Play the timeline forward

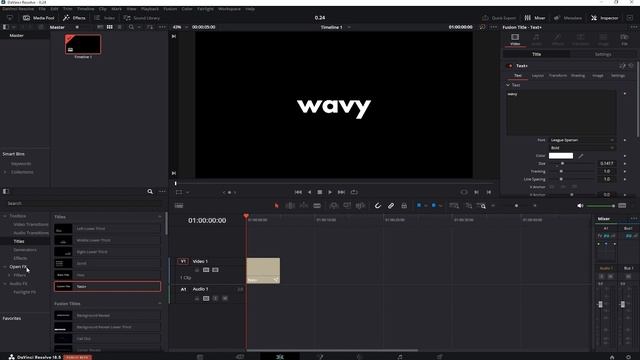click(x=330, y=192)
